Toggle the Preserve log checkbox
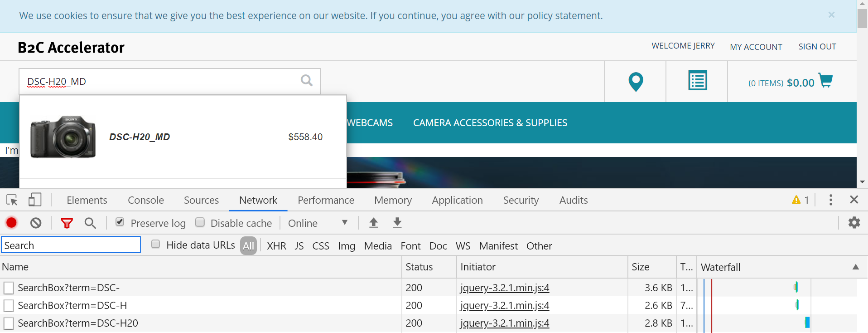Viewport: 868px width, 333px height. pyautogui.click(x=120, y=222)
